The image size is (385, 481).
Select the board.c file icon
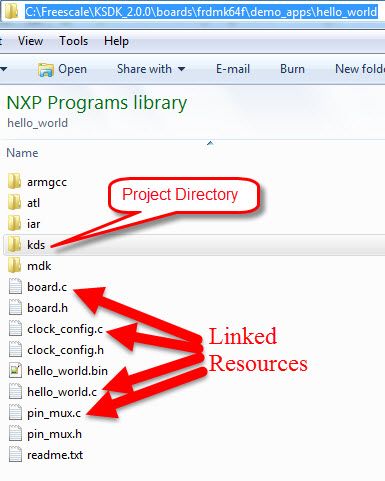coord(15,287)
